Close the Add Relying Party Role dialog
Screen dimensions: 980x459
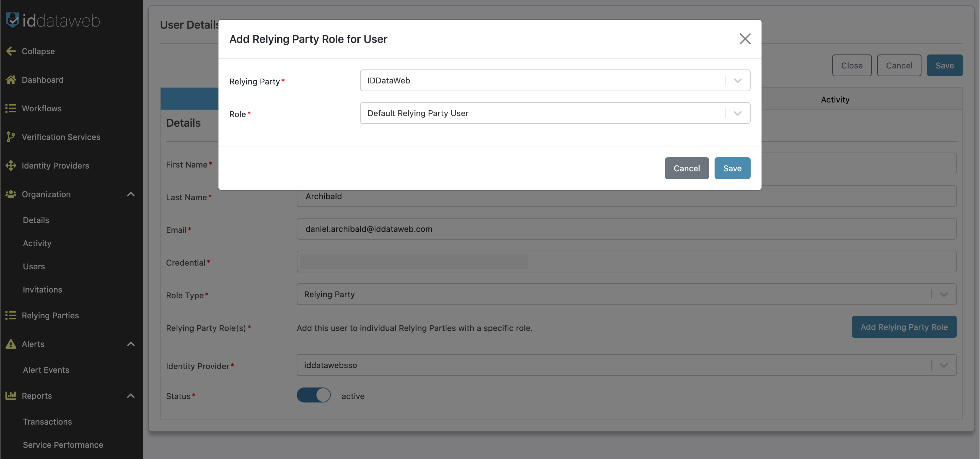click(x=745, y=39)
